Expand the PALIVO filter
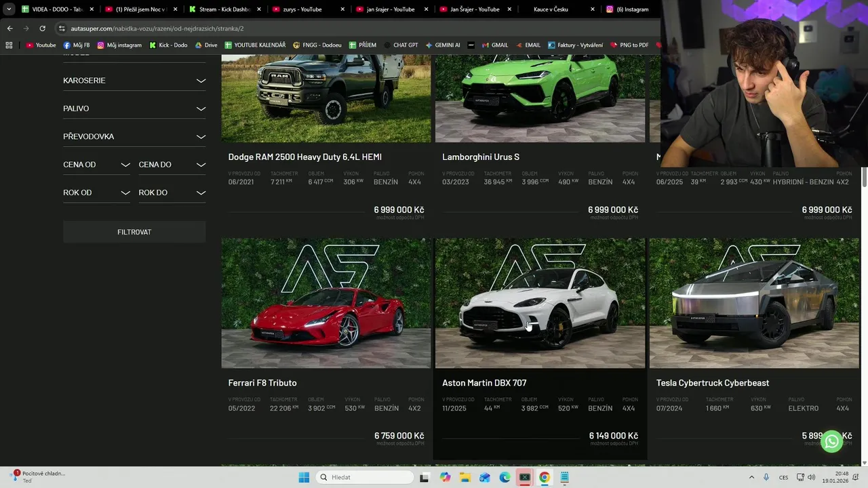 [x=134, y=108]
